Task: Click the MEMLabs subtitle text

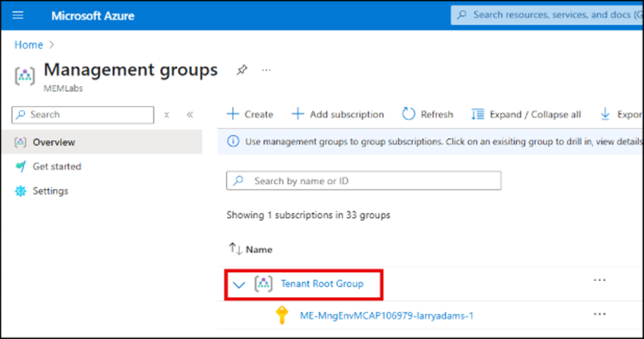Action: 63,89
